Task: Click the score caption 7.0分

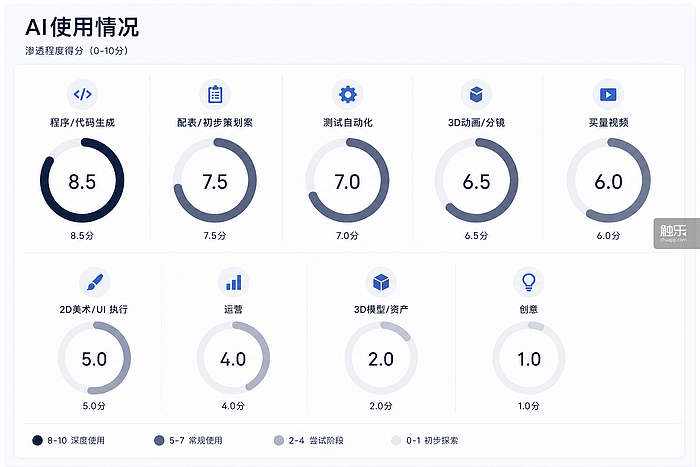Action: click(x=347, y=236)
